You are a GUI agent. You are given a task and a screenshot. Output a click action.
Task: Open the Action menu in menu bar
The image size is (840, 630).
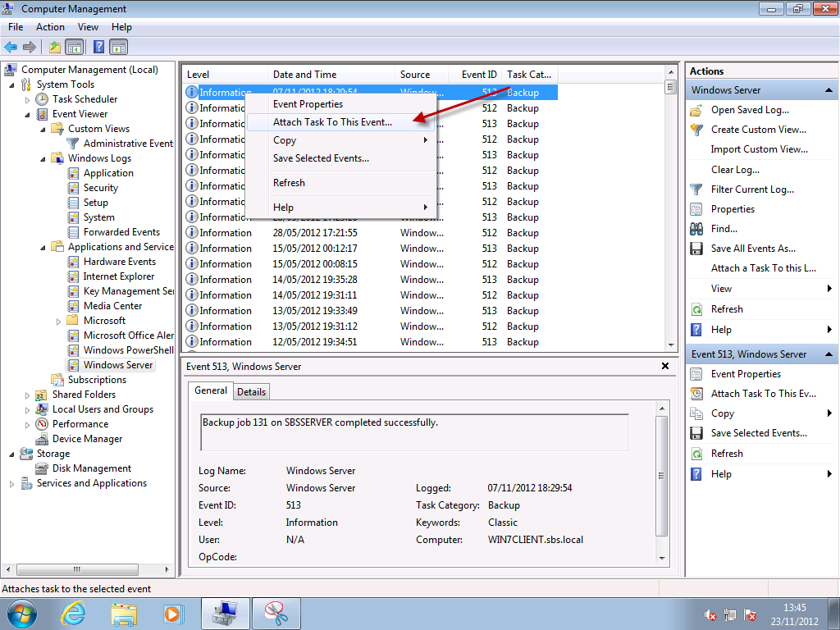50,27
